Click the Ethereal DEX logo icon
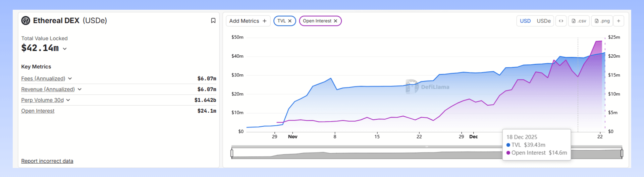The width and height of the screenshot is (644, 177). 26,21
